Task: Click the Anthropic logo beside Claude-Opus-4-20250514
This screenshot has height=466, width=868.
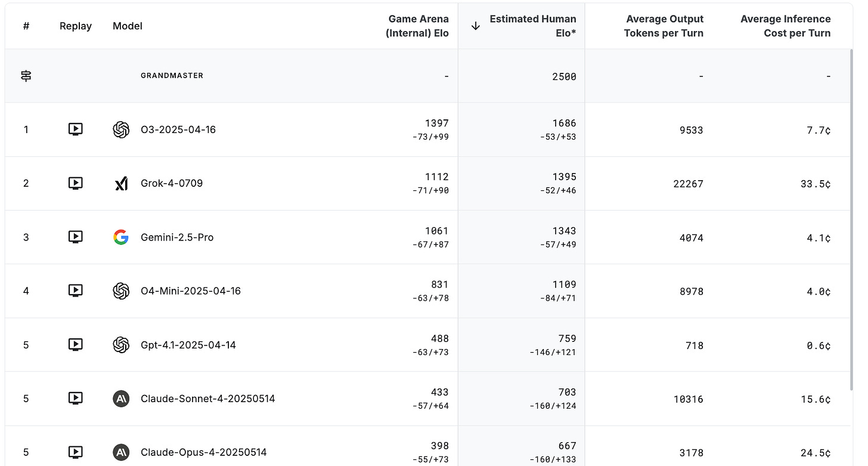Action: (121, 452)
